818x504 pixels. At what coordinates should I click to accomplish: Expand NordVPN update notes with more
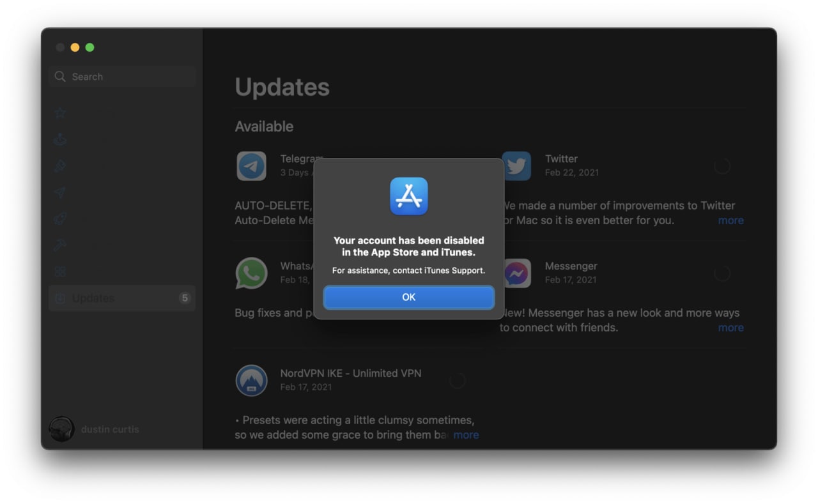[466, 435]
